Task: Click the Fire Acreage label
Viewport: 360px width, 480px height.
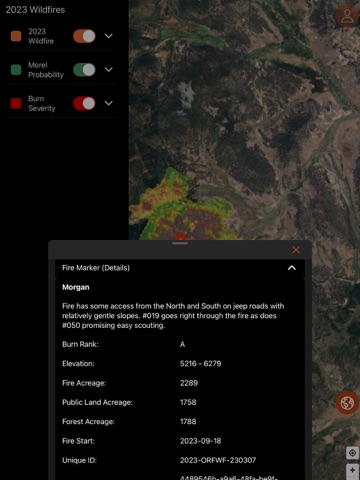Action: tap(84, 383)
